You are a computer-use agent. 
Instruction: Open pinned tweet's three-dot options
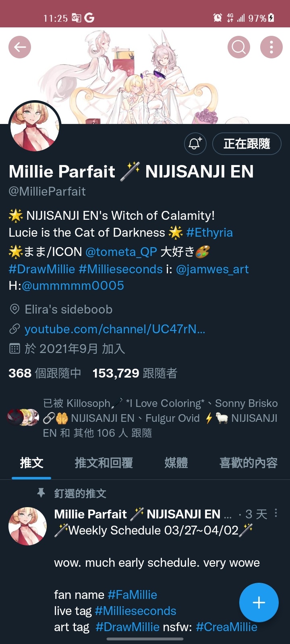pyautogui.click(x=276, y=513)
